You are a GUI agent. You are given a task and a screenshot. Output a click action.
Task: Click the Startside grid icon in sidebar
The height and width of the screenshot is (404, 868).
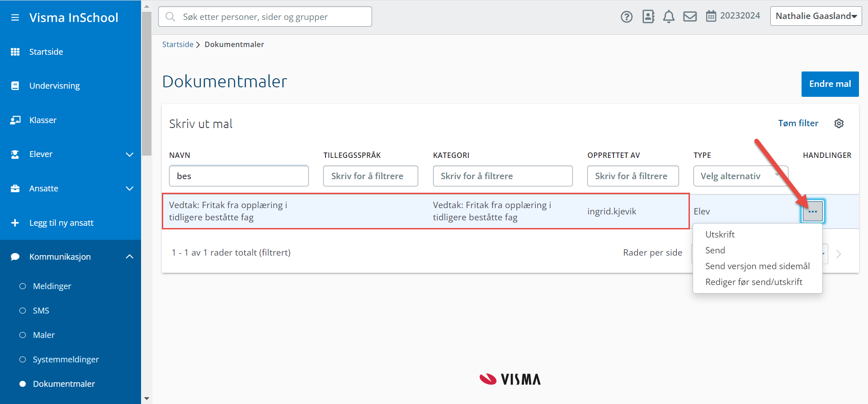tap(15, 52)
